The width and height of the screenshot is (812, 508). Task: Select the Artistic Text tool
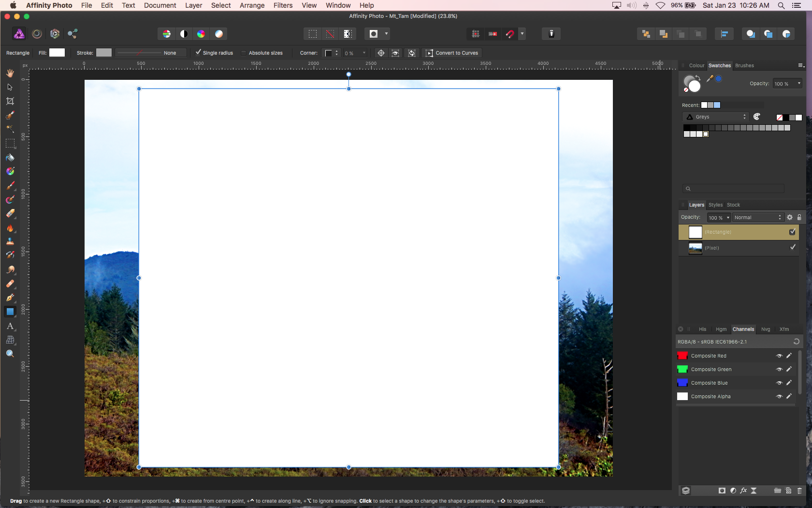[x=10, y=326]
